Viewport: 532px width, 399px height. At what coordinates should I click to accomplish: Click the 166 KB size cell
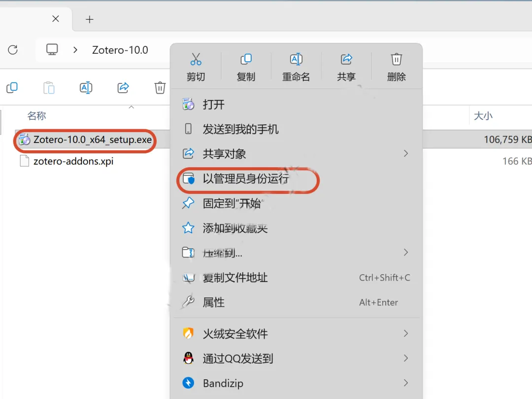pos(517,161)
